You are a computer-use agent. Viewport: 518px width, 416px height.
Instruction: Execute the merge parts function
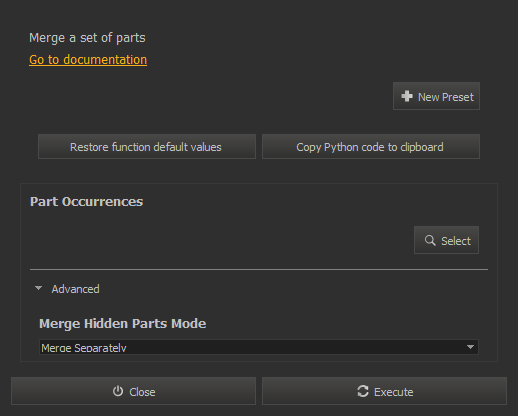tap(384, 391)
